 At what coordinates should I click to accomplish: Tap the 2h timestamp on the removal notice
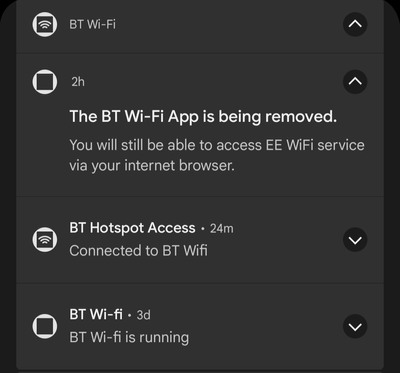point(78,82)
